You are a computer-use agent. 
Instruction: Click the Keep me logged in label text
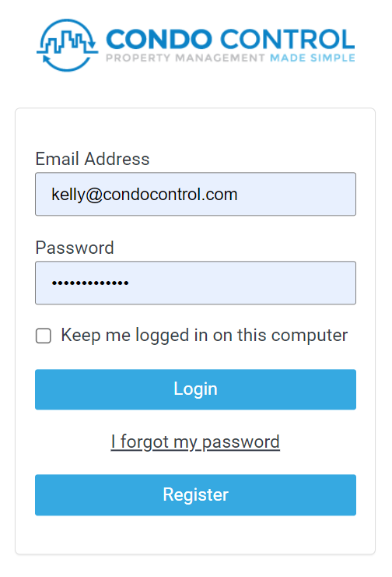point(204,336)
